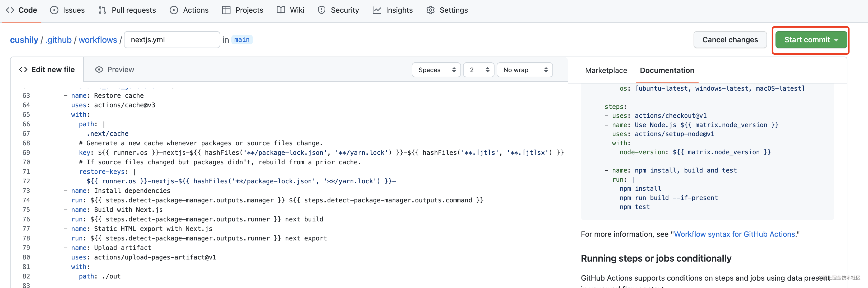Image resolution: width=868 pixels, height=288 pixels.
Task: Select the Documentation tab
Action: (667, 70)
